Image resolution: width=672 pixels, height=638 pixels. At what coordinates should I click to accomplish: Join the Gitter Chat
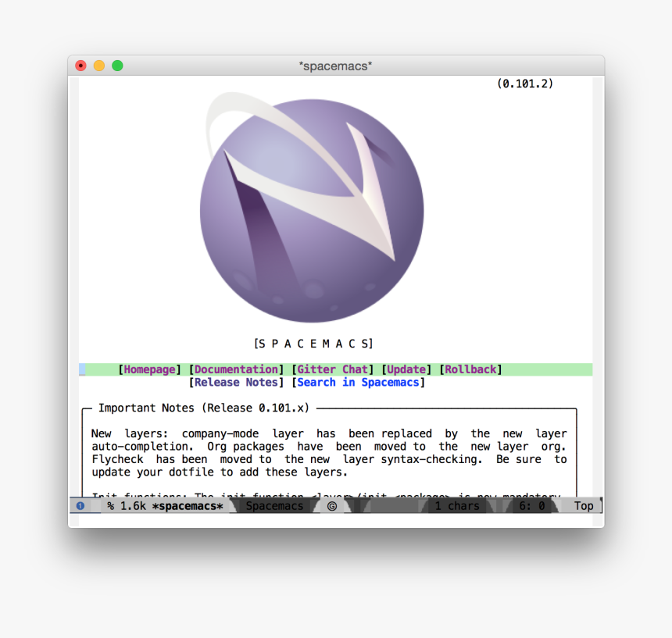tap(333, 369)
